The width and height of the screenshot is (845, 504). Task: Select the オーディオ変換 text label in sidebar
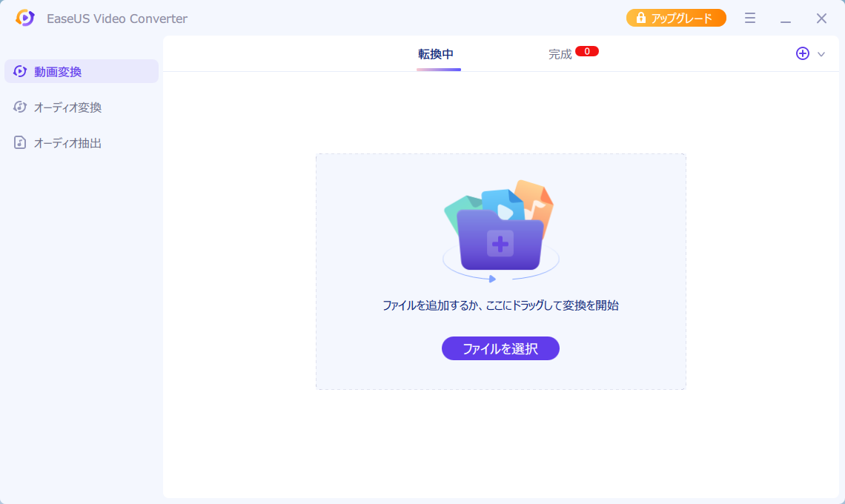pyautogui.click(x=67, y=107)
